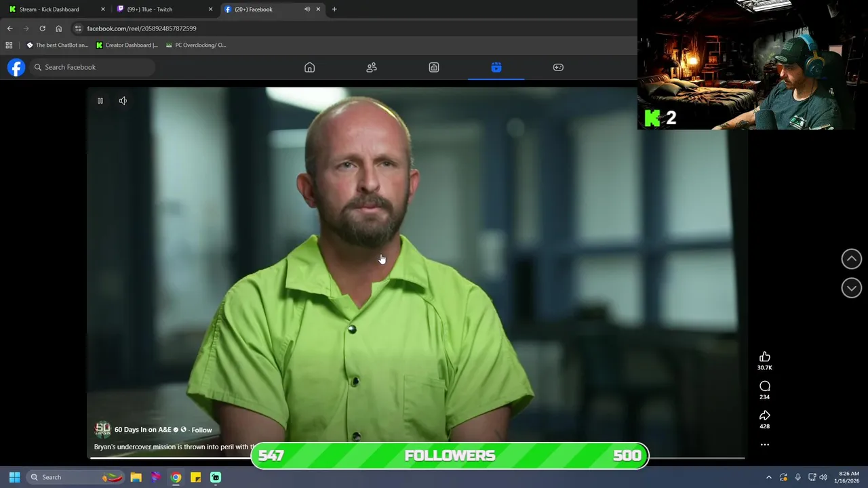
Task: Open File Explorer from the taskbar
Action: point(136,477)
